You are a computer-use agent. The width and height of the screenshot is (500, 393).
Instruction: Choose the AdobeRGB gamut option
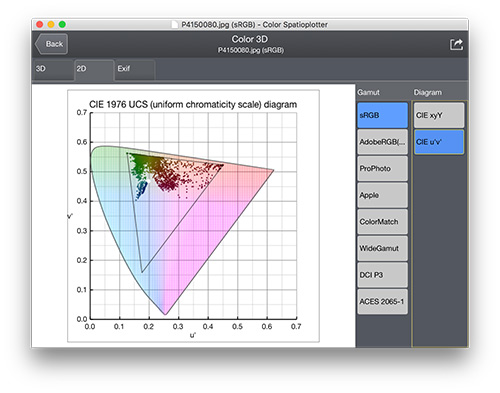point(383,142)
